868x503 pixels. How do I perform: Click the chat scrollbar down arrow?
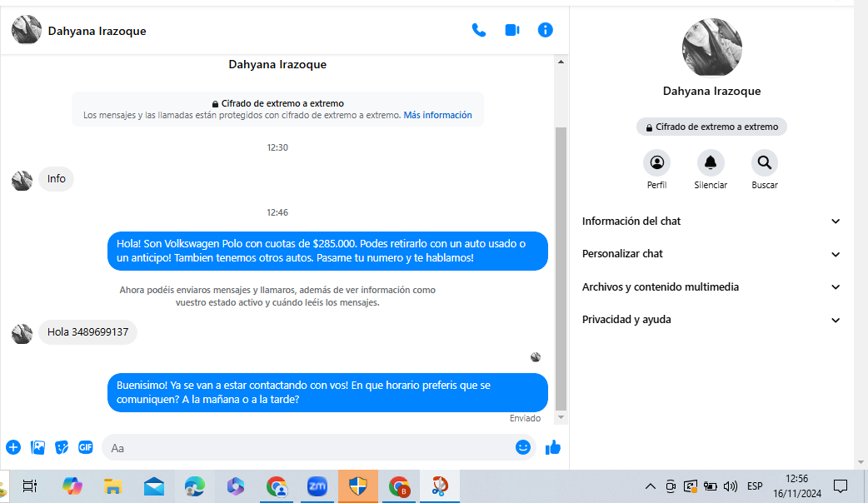coord(561,417)
